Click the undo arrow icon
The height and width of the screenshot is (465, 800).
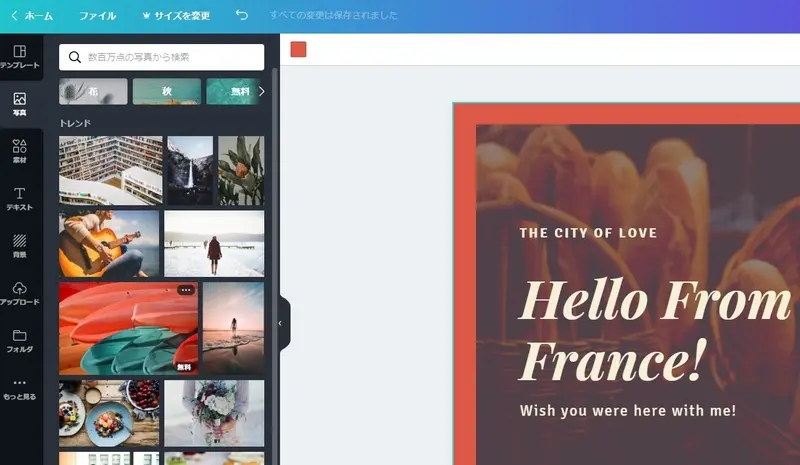(x=242, y=16)
